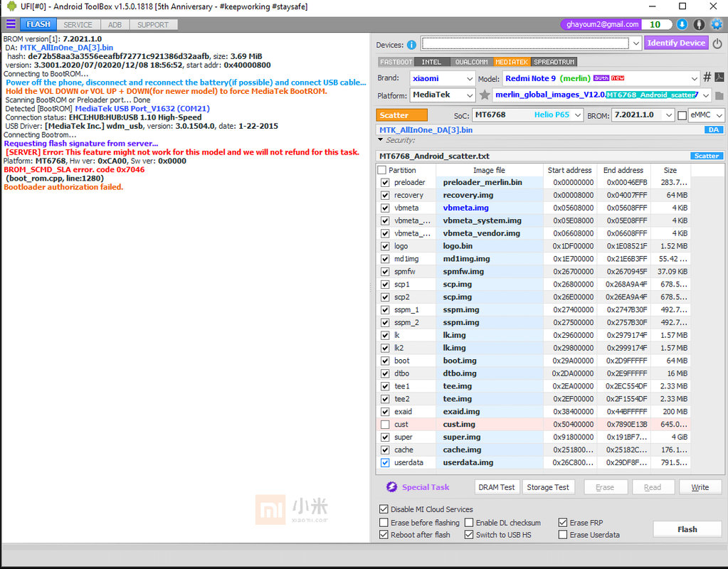Click recovery.img image file cell
This screenshot has width=728, height=569.
(490, 196)
